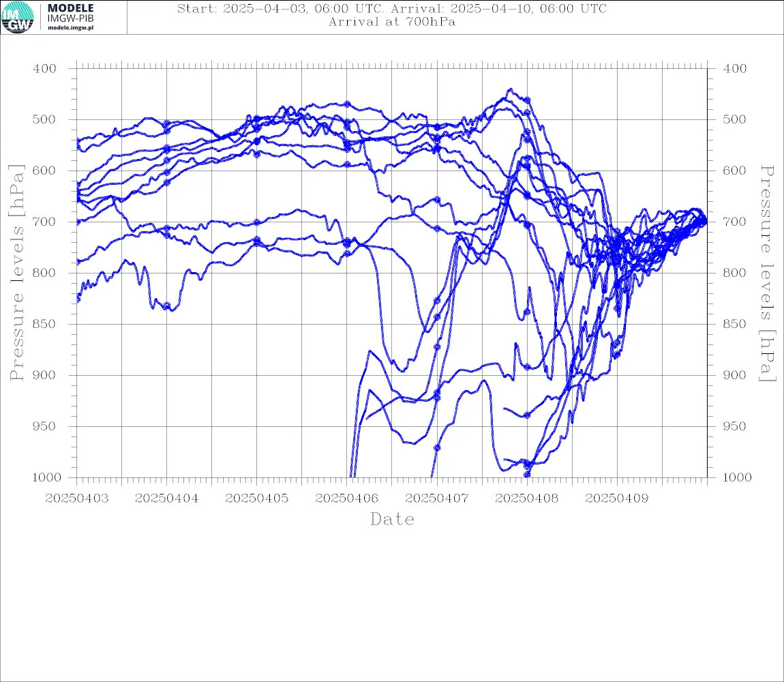
Task: Open the modele.imgw.pl link text
Action: tap(70, 28)
